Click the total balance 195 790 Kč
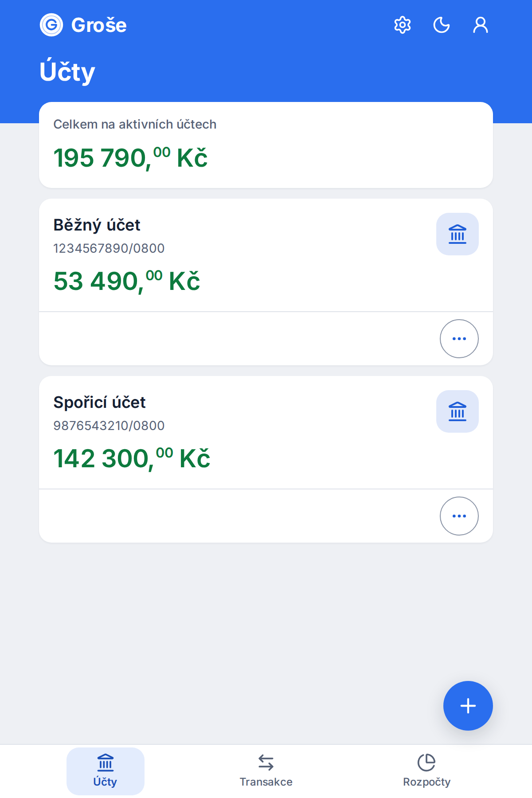Image resolution: width=532 pixels, height=798 pixels. (x=130, y=158)
